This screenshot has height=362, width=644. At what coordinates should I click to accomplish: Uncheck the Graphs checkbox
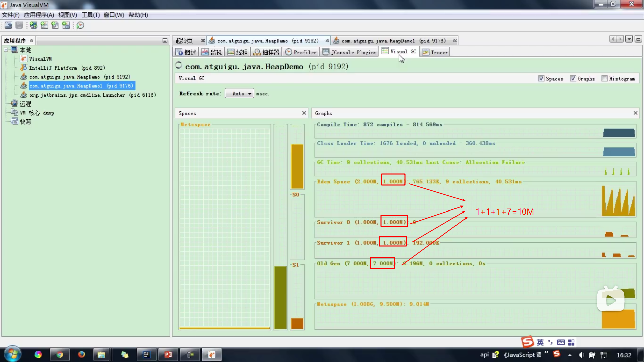(x=573, y=79)
